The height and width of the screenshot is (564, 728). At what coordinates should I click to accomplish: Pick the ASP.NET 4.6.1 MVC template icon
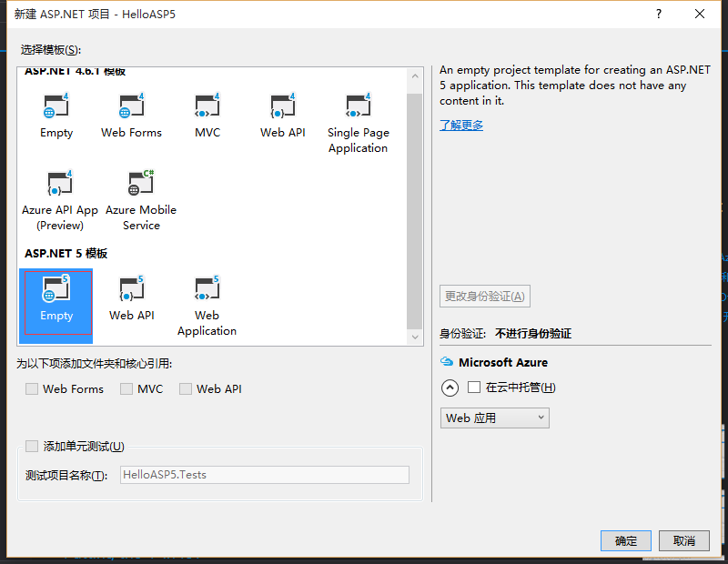point(207,106)
